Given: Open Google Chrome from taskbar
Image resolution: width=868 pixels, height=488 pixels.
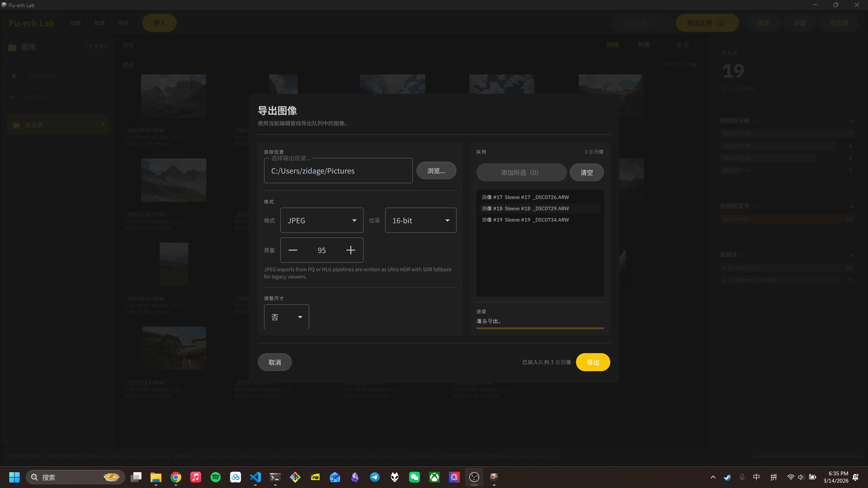Looking at the screenshot, I should 176,477.
